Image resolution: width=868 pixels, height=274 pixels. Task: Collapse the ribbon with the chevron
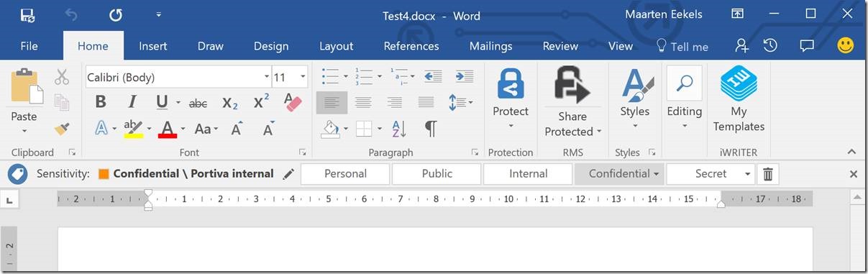851,152
